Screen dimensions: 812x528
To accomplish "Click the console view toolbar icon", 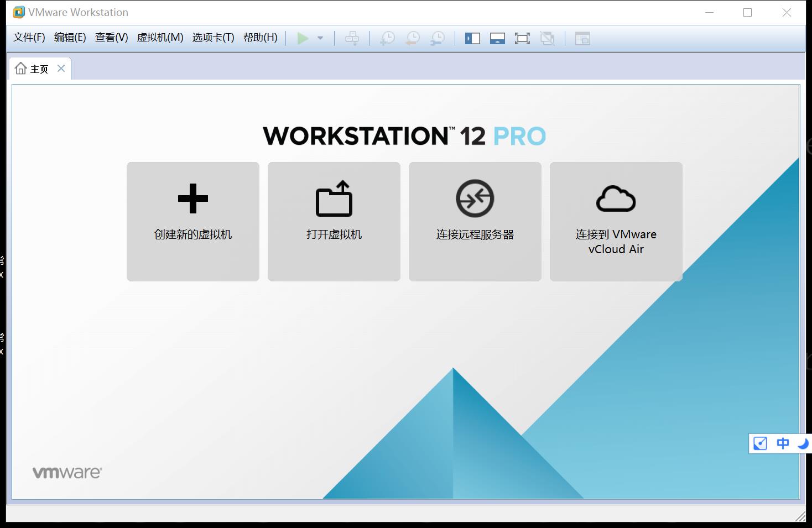I will pyautogui.click(x=582, y=38).
